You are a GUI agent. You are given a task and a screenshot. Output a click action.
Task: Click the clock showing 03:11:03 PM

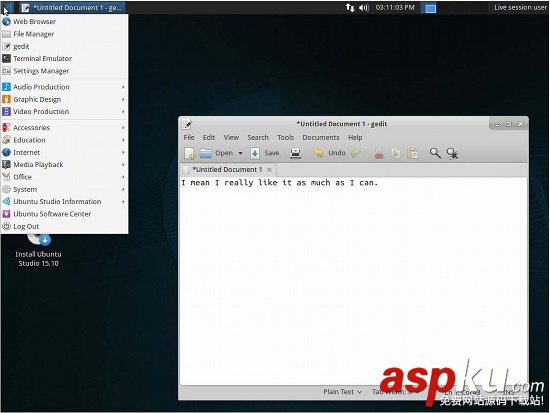(395, 7)
